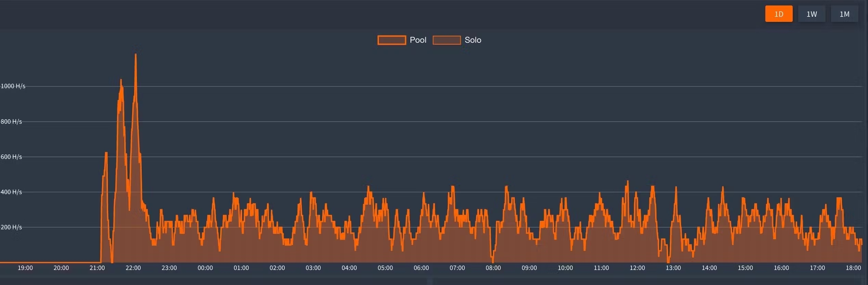Click the 12:00 time axis label
Viewport: 868px width, 285px height.
coord(637,268)
